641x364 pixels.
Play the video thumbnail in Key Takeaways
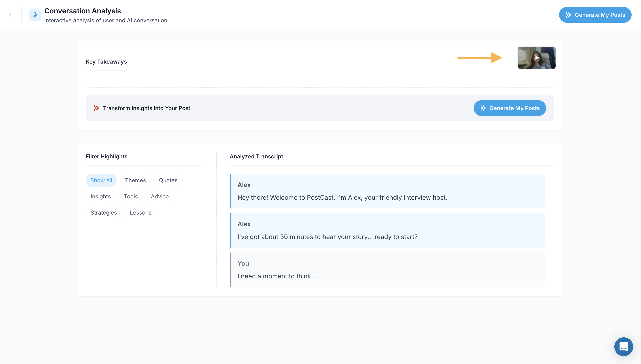[537, 58]
